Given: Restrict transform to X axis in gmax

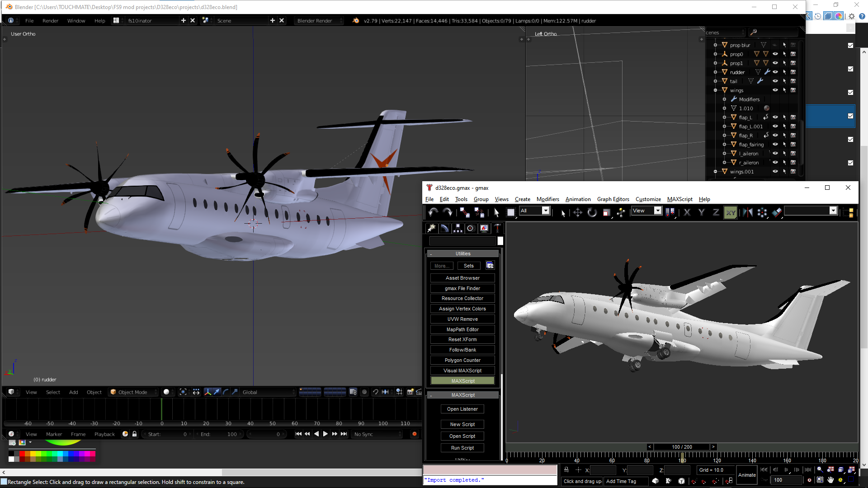Looking at the screenshot, I should pos(687,212).
